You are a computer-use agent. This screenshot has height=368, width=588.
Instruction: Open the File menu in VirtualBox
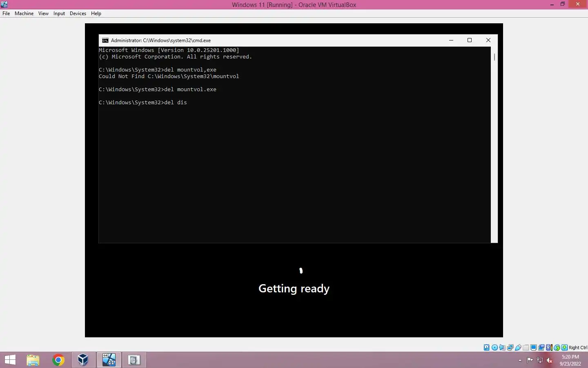tap(6, 13)
